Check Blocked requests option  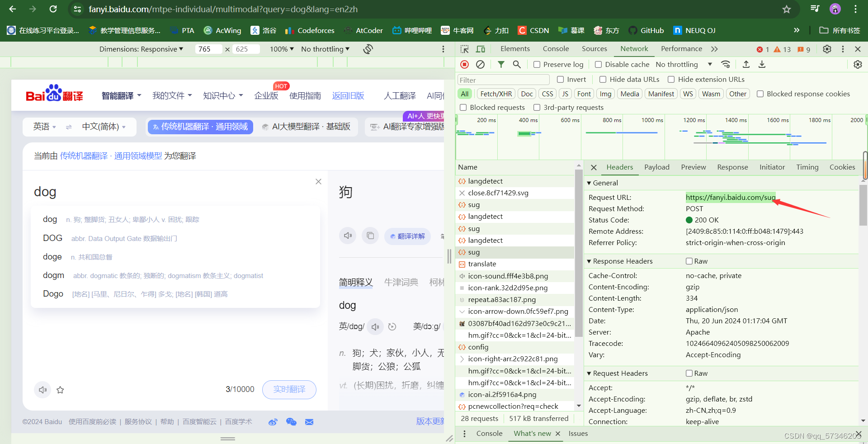pyautogui.click(x=463, y=108)
